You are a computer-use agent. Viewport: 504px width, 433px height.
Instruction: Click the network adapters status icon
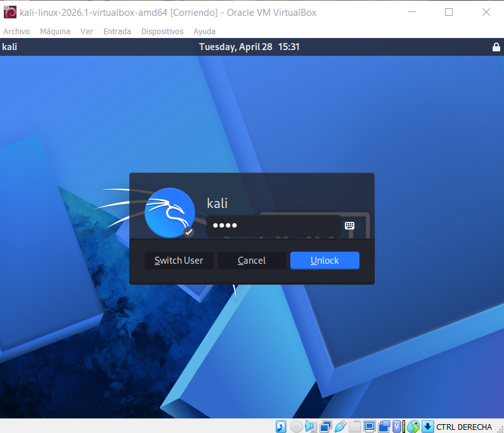[x=326, y=427]
